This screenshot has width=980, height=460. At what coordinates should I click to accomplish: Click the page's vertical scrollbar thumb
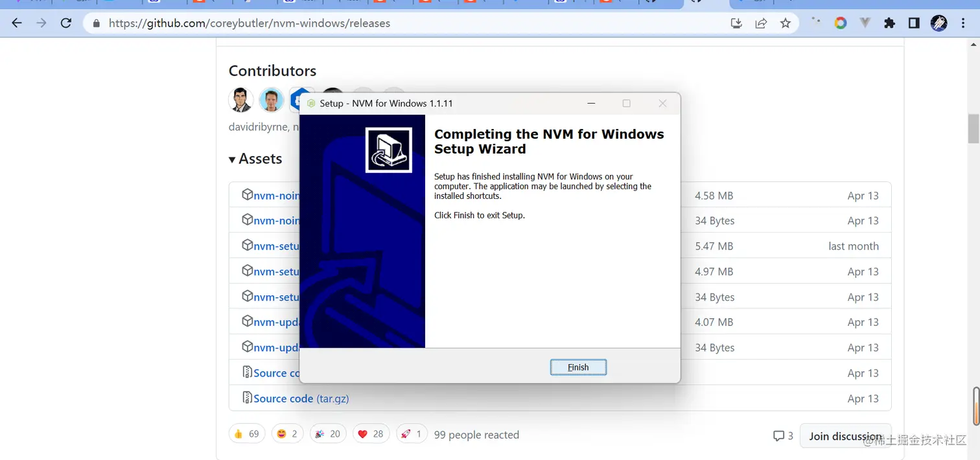pos(974,128)
